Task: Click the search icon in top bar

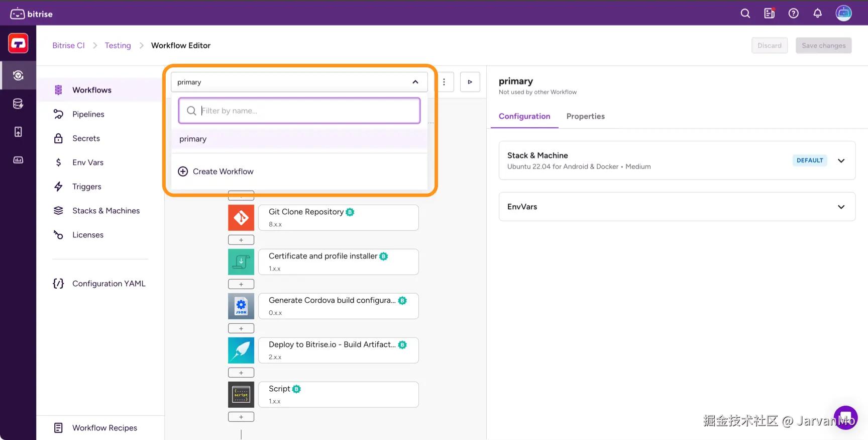Action: tap(745, 14)
